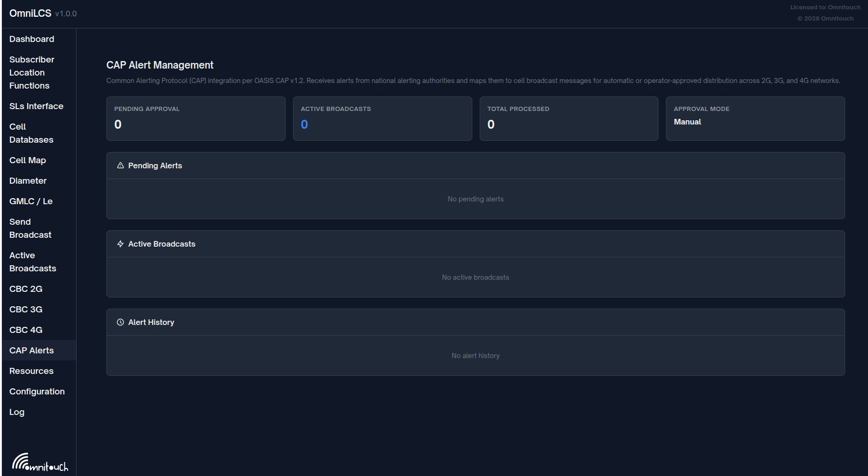Open the Cell Map view
The width and height of the screenshot is (868, 476).
[x=28, y=160]
